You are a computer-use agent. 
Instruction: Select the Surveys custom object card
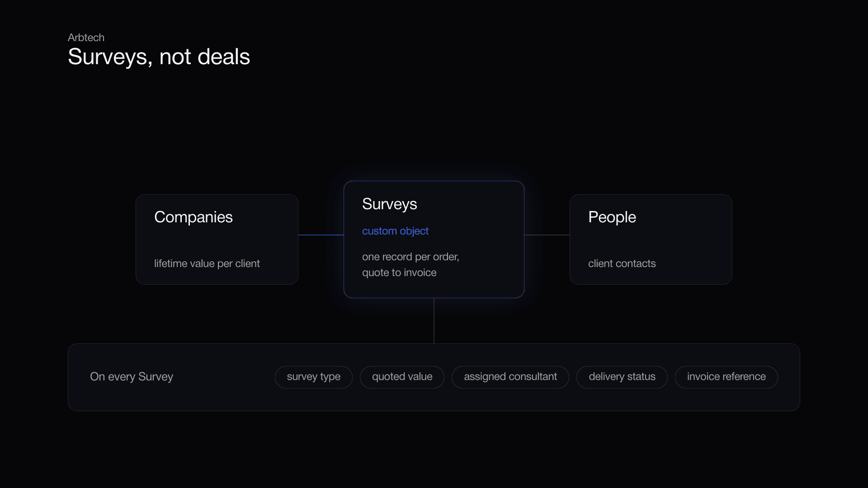pyautogui.click(x=434, y=239)
